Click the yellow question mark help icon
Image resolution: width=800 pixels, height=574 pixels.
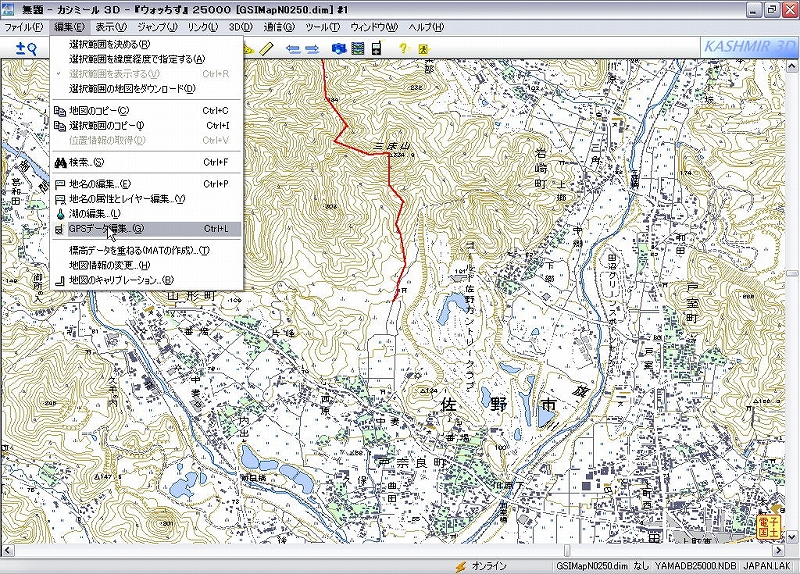tap(404, 48)
